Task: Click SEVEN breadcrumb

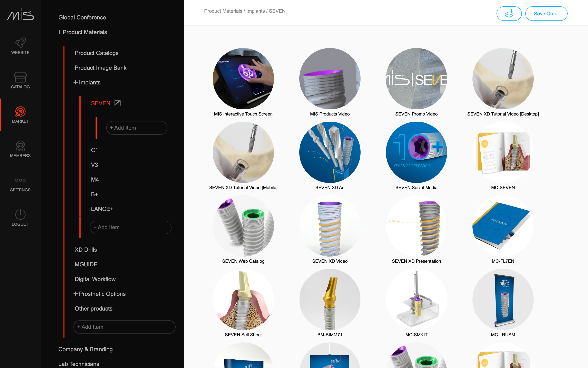Action: tap(277, 11)
